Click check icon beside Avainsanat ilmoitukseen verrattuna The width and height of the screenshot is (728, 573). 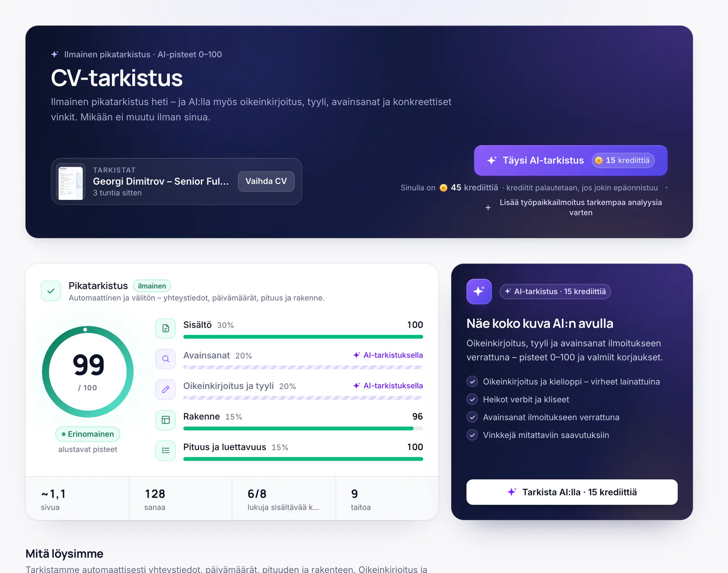click(472, 417)
